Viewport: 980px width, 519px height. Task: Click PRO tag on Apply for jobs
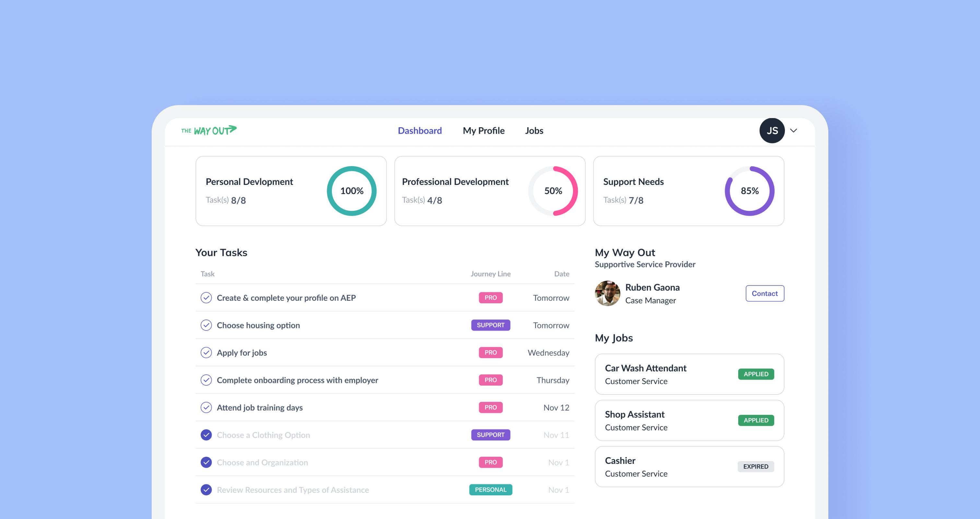490,353
